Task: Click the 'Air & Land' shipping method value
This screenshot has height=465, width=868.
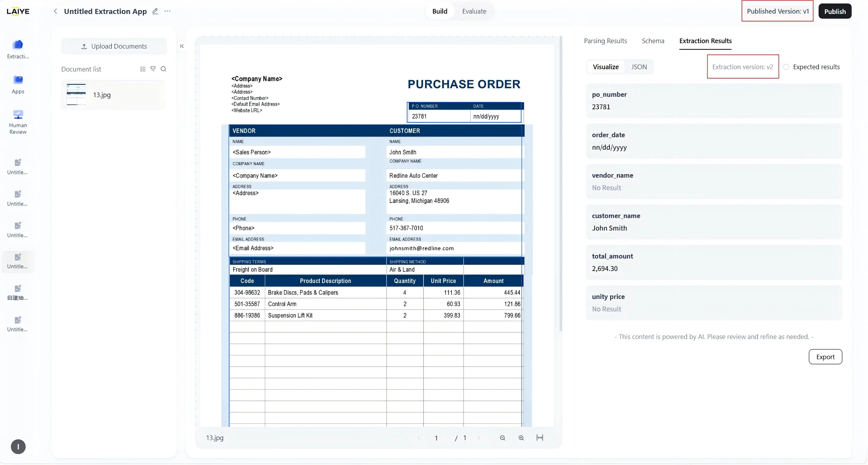Action: [x=402, y=270]
